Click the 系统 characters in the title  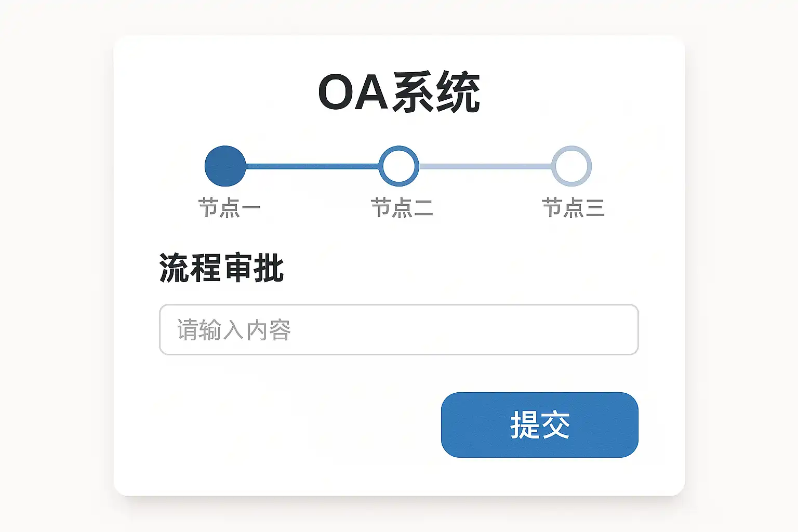(436, 92)
